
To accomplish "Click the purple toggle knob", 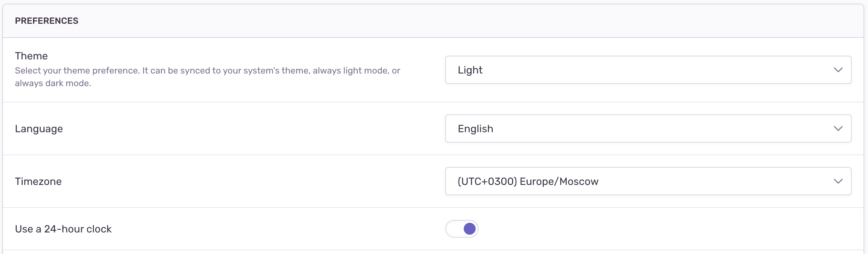I will (x=469, y=229).
